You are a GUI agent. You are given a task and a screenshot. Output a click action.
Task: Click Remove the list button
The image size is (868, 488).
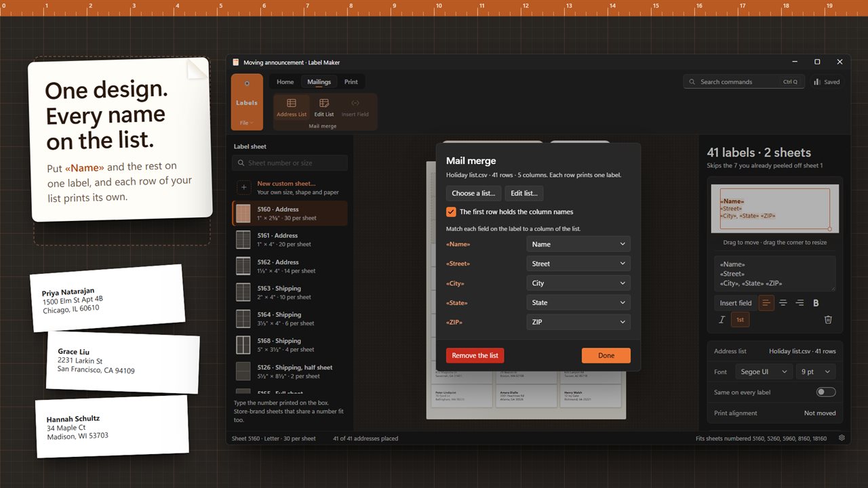(475, 355)
